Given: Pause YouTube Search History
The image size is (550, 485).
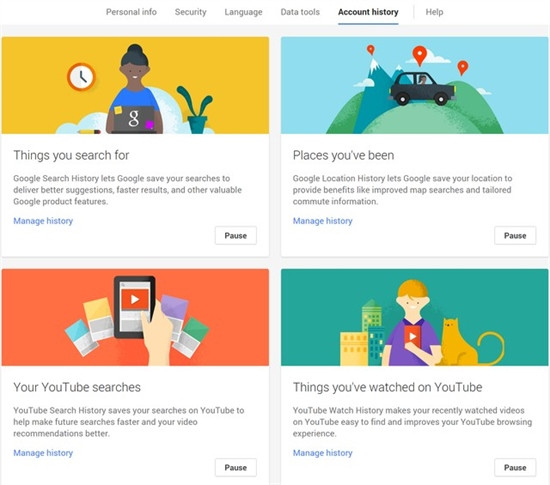Looking at the screenshot, I should tap(236, 467).
